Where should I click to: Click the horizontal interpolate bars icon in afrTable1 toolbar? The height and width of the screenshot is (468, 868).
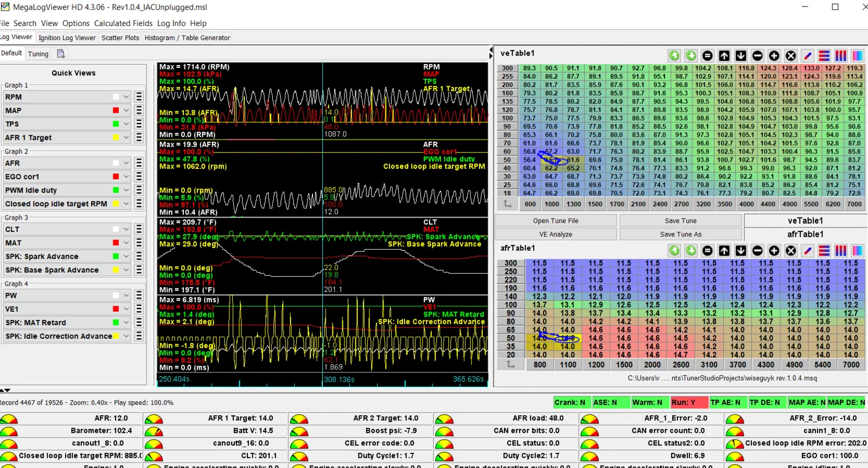pyautogui.click(x=824, y=250)
